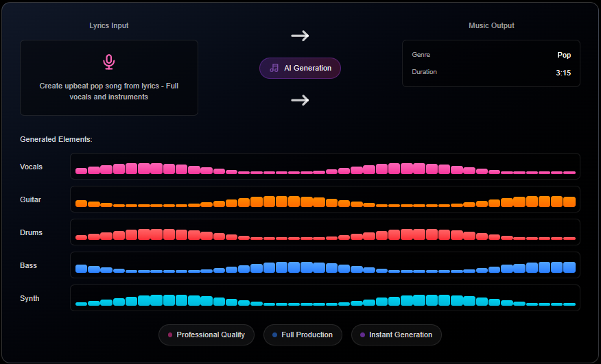Click the Pop genre value
This screenshot has width=601, height=364.
click(564, 55)
